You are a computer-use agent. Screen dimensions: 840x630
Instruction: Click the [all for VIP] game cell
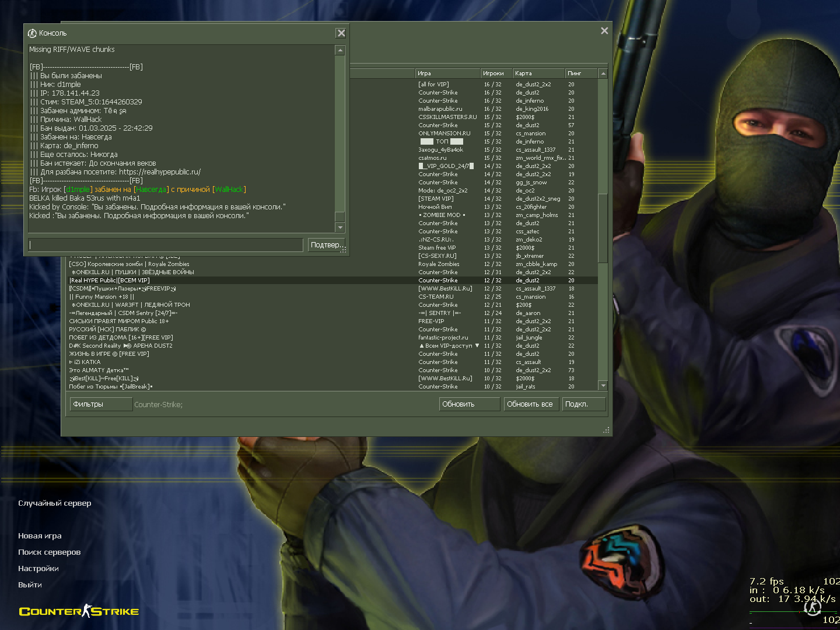click(x=433, y=85)
